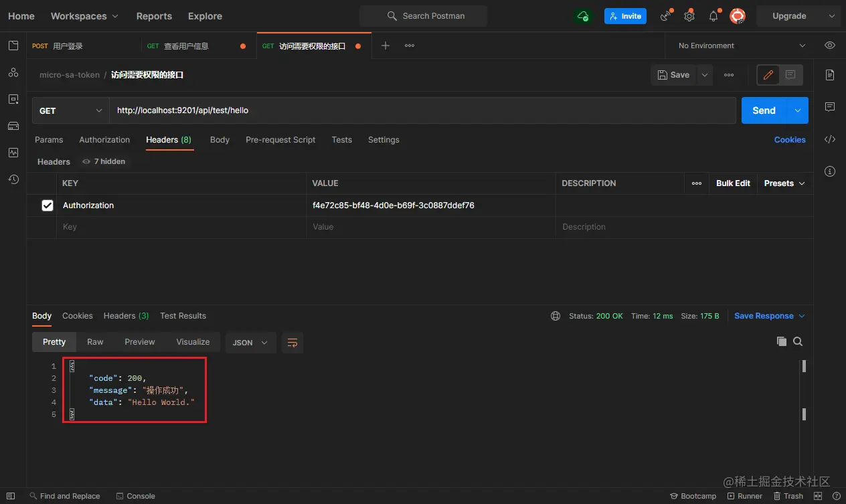Open Collections in the left sidebar
The image size is (846, 504).
point(13,46)
